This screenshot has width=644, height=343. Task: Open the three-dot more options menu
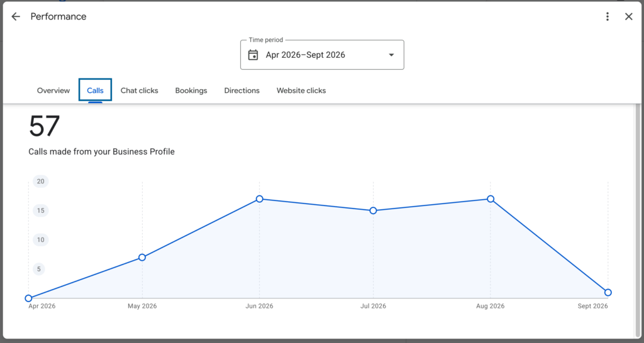pos(608,16)
